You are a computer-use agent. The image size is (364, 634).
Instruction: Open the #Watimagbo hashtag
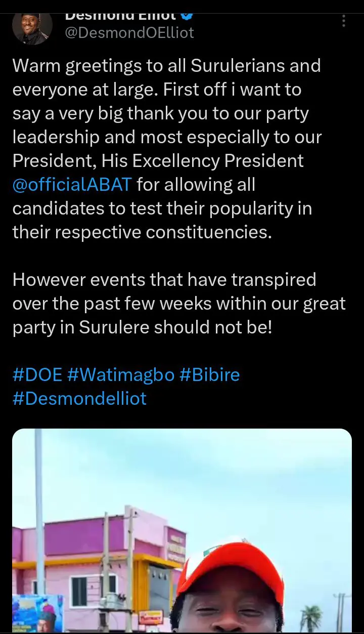coord(121,375)
